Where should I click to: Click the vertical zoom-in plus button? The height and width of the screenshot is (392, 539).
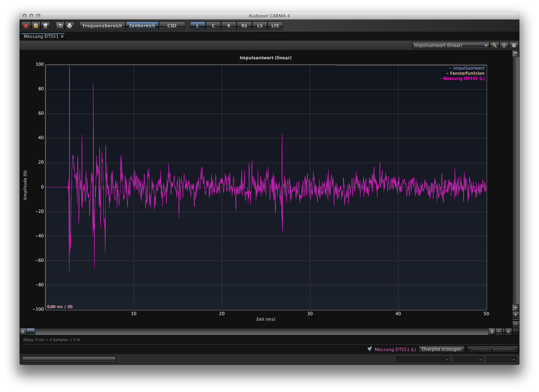pyautogui.click(x=516, y=314)
